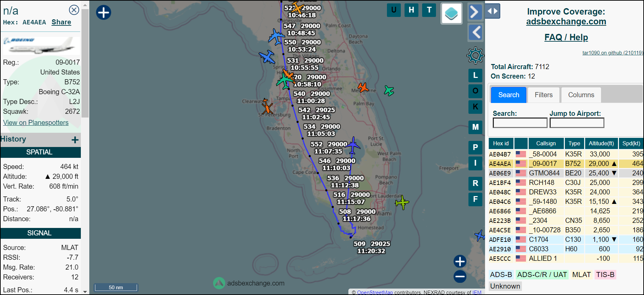This screenshot has width=644, height=295.
Task: Select C6033 helicopter row in table
Action: click(x=566, y=249)
